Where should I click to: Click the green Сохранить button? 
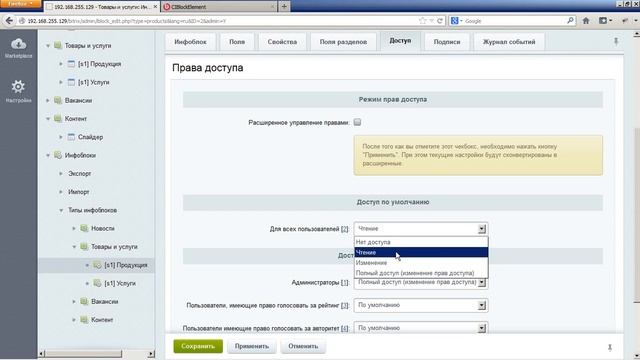click(198, 346)
